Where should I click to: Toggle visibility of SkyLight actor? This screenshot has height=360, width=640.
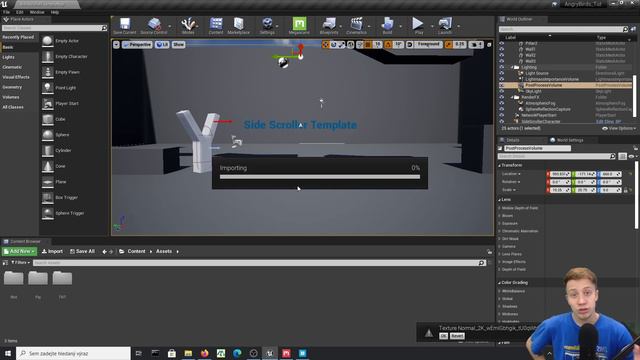pos(502,91)
